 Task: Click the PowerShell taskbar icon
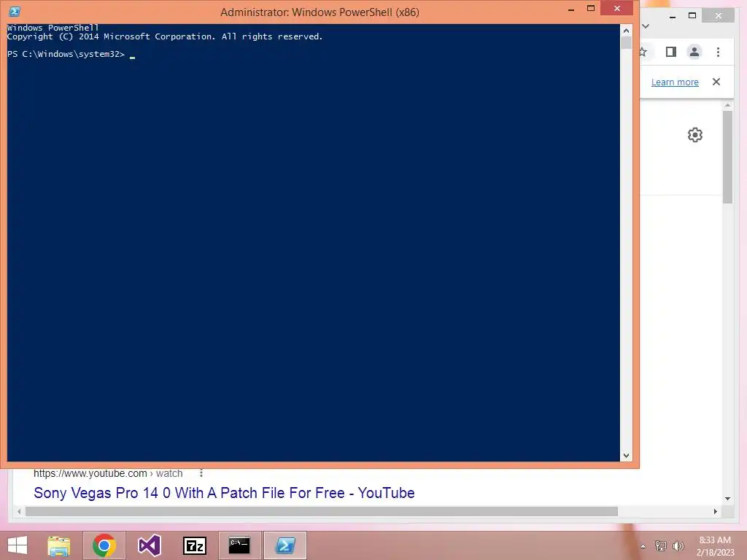pos(285,545)
